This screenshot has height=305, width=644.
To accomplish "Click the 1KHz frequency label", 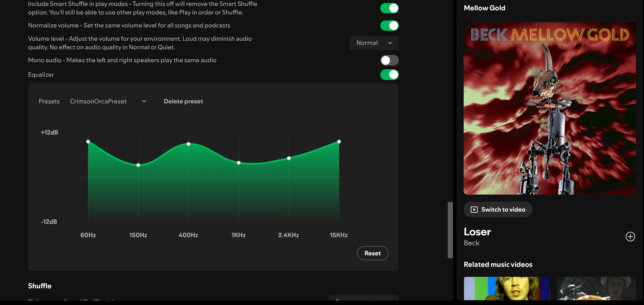I will pyautogui.click(x=238, y=235).
